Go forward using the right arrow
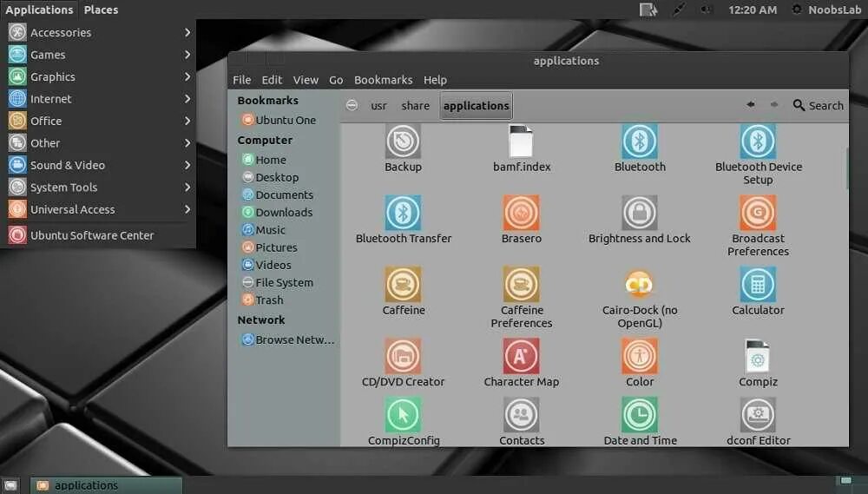 coord(774,105)
